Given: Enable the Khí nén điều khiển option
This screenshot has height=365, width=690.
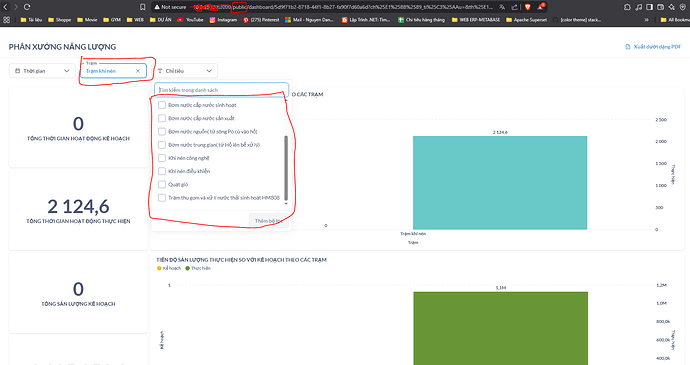Looking at the screenshot, I should (x=162, y=171).
